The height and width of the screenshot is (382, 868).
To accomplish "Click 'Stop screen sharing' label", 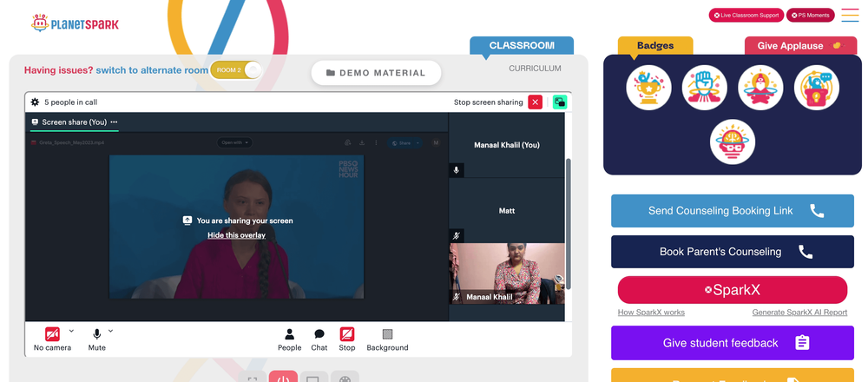I will tap(488, 102).
